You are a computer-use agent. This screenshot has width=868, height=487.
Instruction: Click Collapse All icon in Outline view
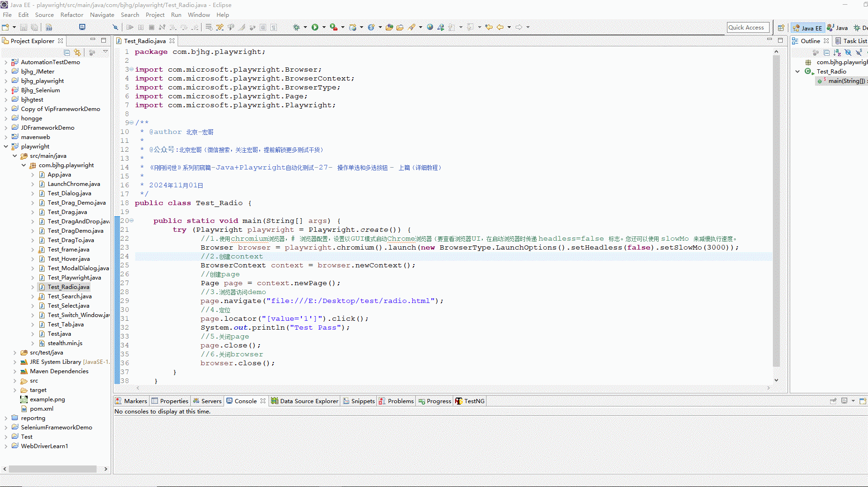(827, 52)
